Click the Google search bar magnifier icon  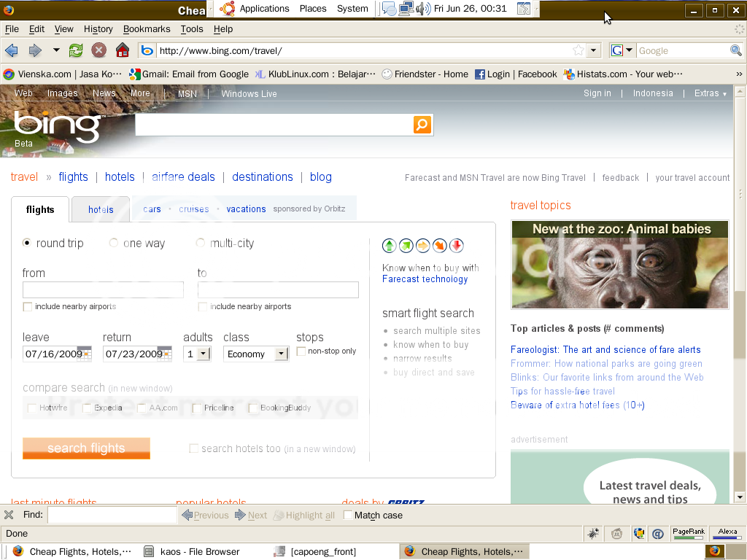(x=735, y=50)
